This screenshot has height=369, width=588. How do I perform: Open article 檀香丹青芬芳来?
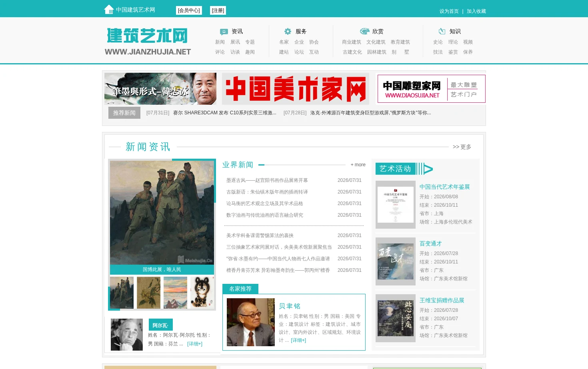pyautogui.click(x=278, y=270)
